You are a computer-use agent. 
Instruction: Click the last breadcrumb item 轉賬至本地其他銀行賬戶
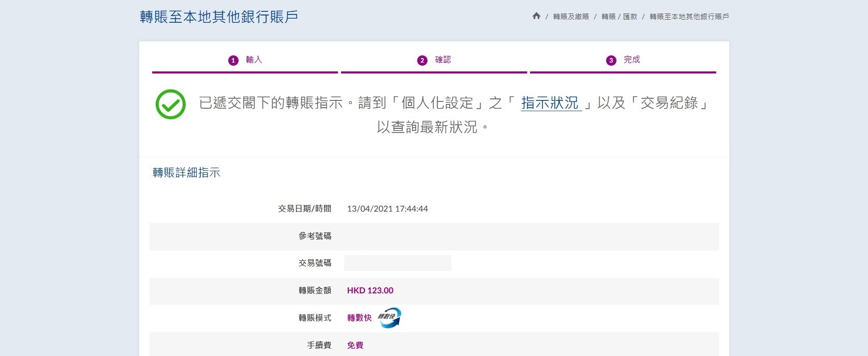[x=689, y=17]
